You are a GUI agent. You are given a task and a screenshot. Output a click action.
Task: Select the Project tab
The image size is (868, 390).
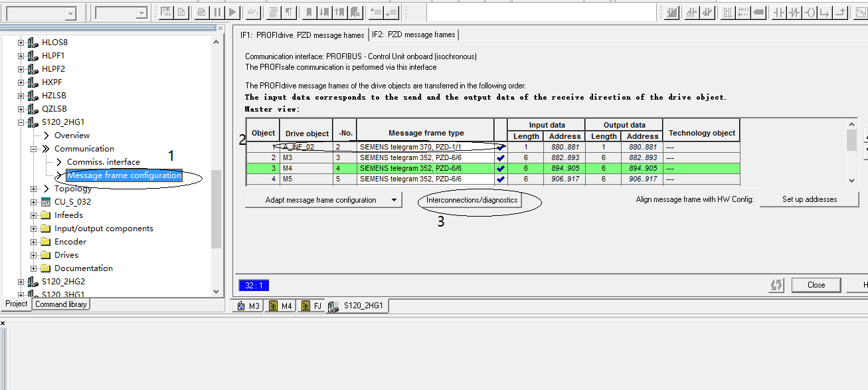point(16,304)
